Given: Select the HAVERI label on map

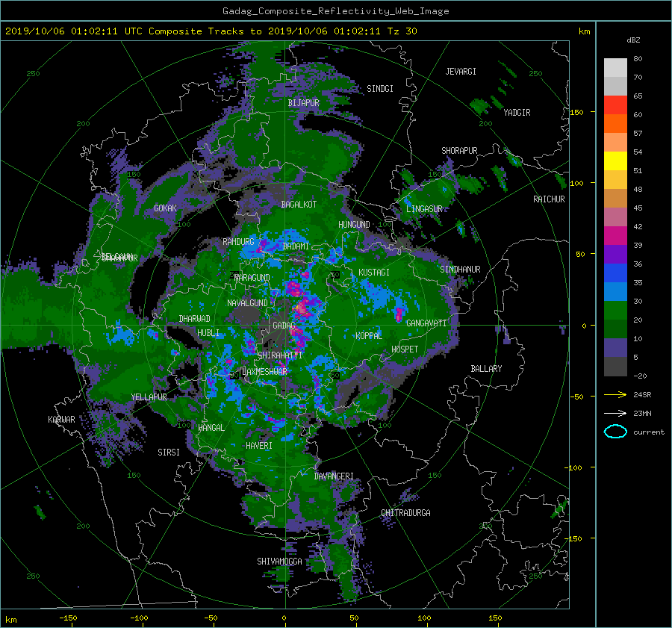Looking at the screenshot, I should pos(259,446).
